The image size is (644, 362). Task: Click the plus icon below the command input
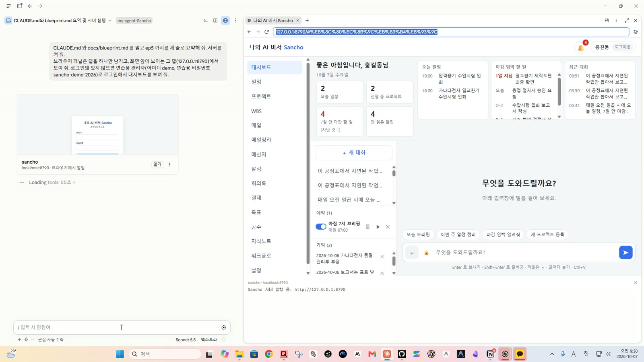click(x=19, y=339)
